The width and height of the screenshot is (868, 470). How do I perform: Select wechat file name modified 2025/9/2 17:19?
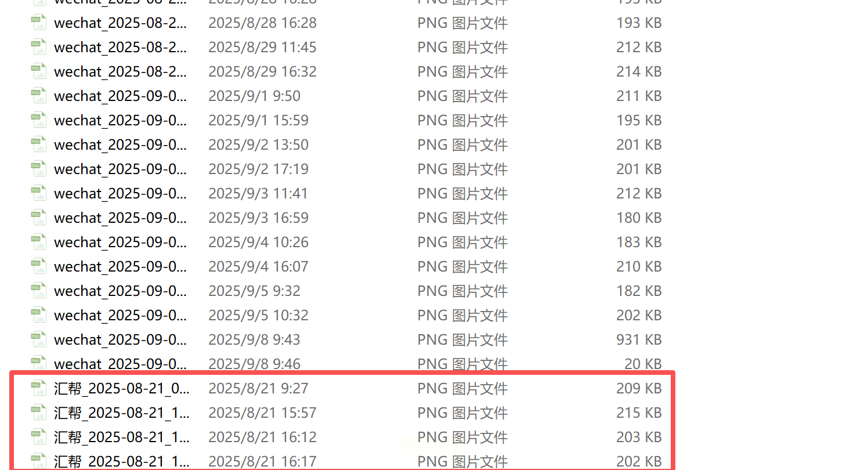(121, 169)
